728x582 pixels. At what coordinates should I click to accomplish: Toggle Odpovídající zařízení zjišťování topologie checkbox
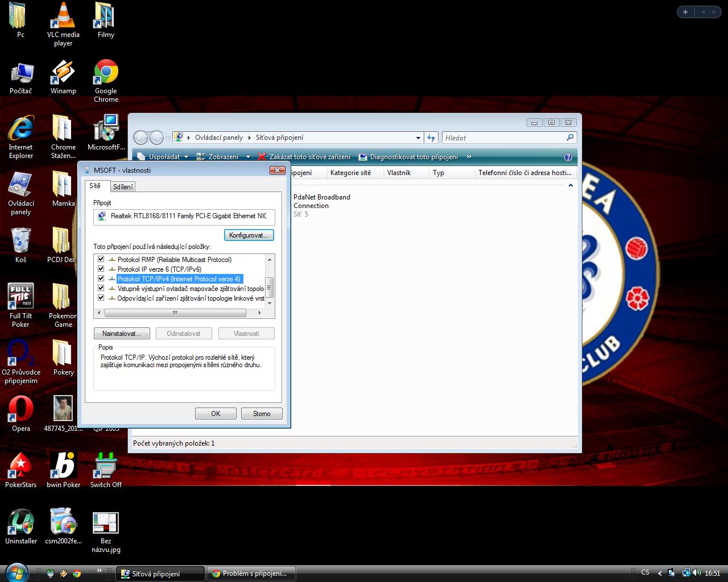tap(101, 298)
